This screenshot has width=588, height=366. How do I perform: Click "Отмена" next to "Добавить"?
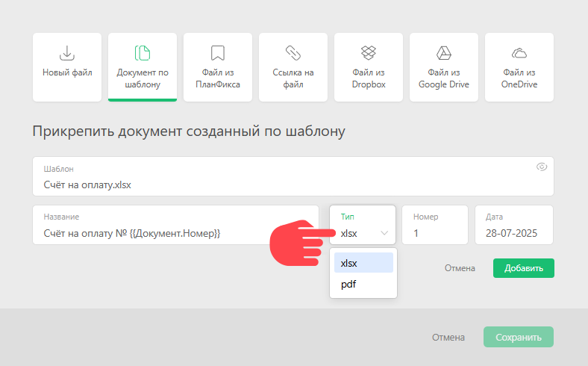(460, 268)
